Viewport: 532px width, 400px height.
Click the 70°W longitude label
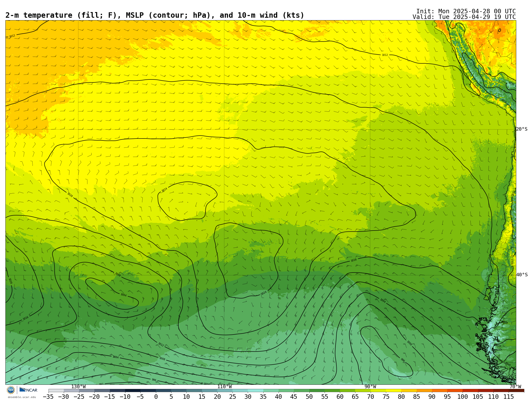pyautogui.click(x=515, y=387)
